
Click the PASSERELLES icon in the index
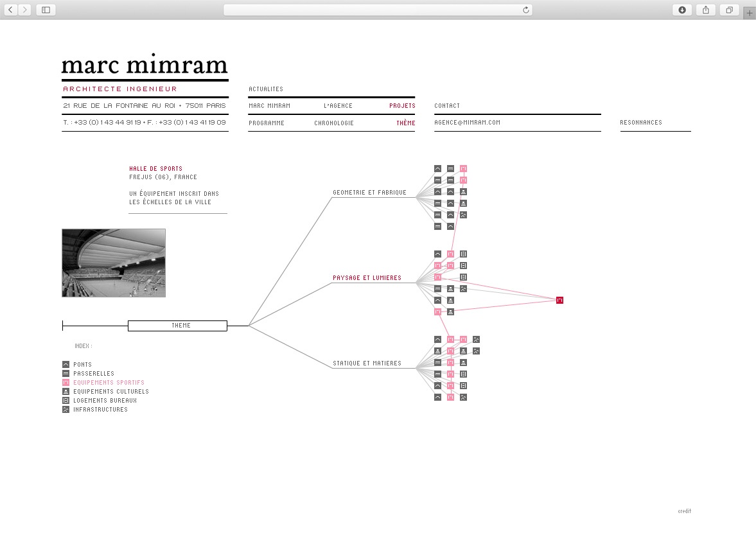pos(66,374)
